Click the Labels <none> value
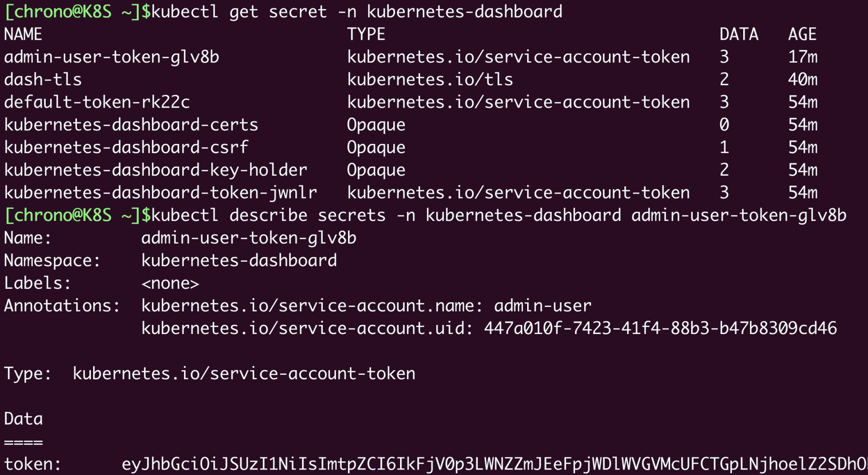Image resolution: width=868 pixels, height=475 pixels. tap(170, 283)
